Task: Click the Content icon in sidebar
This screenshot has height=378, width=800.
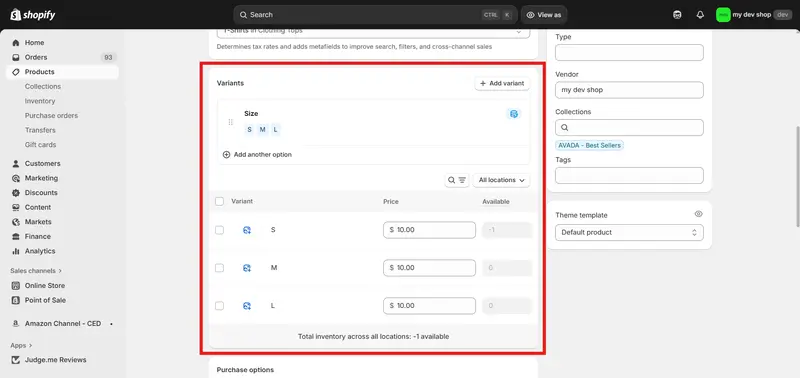Action: pos(16,208)
